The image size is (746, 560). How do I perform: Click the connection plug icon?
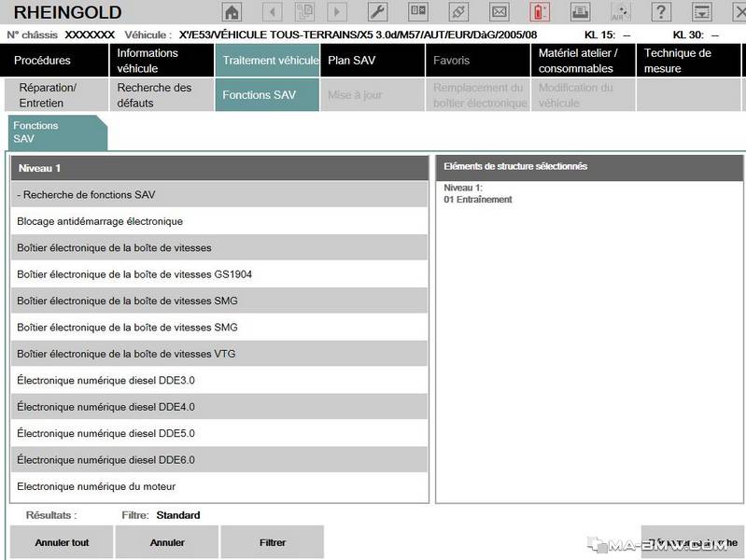pyautogui.click(x=458, y=12)
